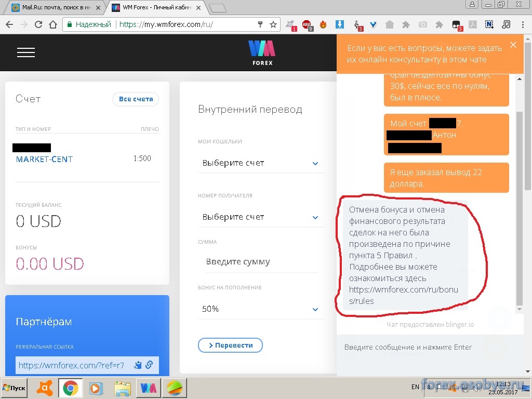Click the "Отмена бонуса" consultant reply
Screen dimensions: 532x399
(405, 255)
